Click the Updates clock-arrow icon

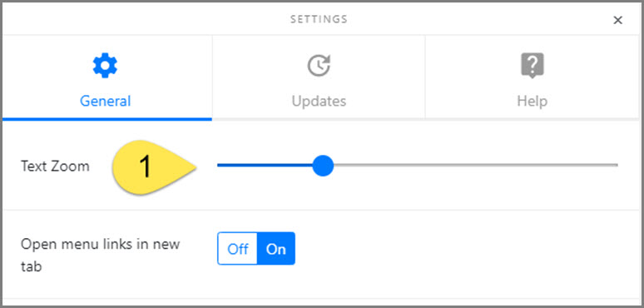320,66
